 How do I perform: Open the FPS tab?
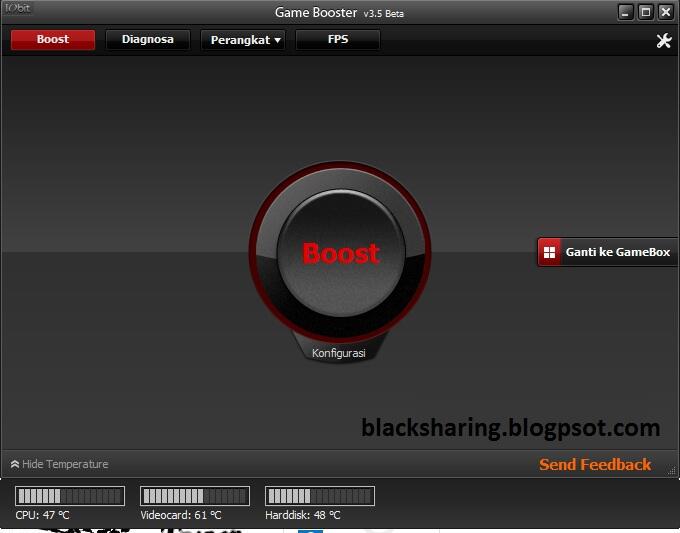[338, 39]
